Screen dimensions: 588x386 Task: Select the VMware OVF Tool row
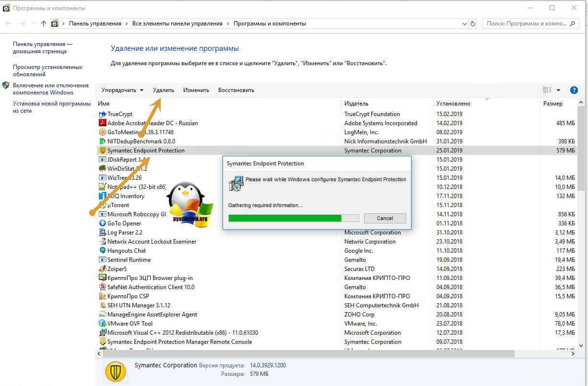337,324
